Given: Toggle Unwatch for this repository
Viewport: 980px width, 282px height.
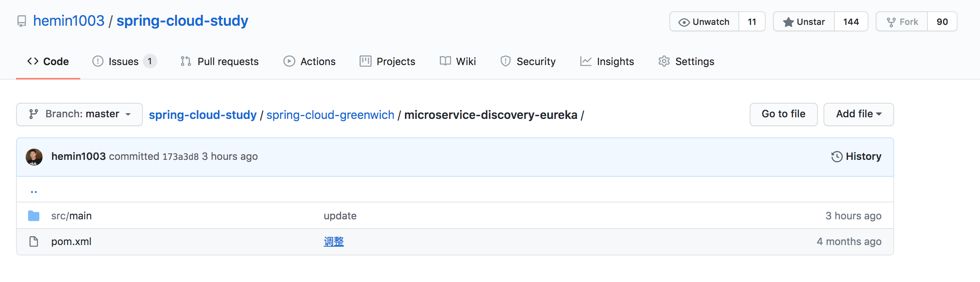Looking at the screenshot, I should pyautogui.click(x=704, y=22).
